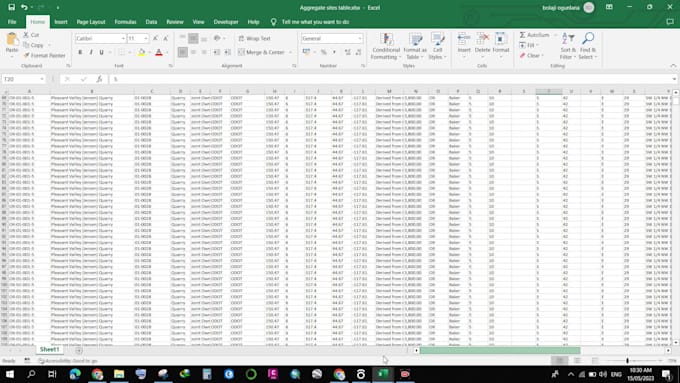
Task: Click the Name Box showing T20
Action: pos(23,79)
